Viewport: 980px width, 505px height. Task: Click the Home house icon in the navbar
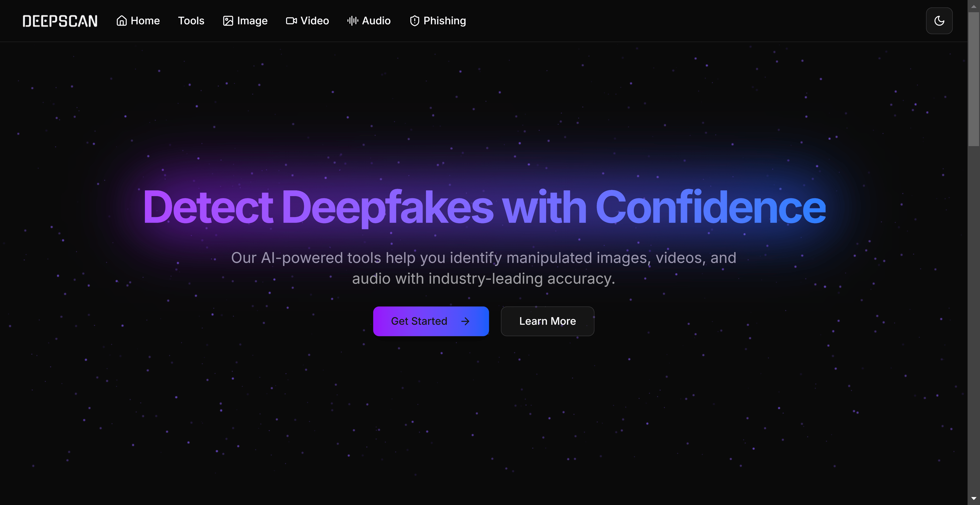[x=122, y=20]
